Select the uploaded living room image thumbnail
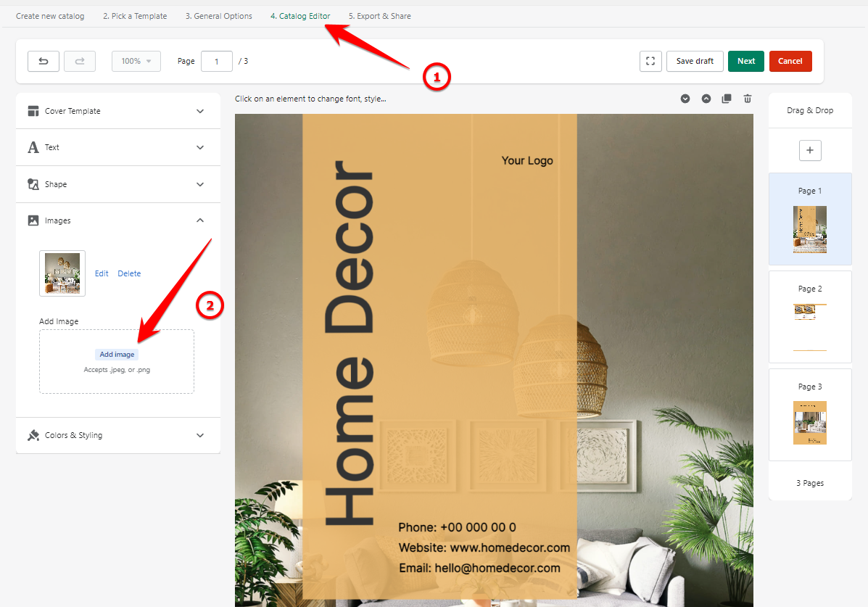868x607 pixels. click(x=62, y=273)
